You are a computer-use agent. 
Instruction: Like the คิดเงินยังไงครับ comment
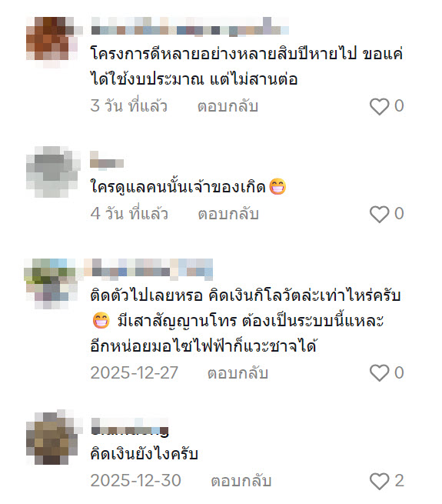click(x=380, y=481)
